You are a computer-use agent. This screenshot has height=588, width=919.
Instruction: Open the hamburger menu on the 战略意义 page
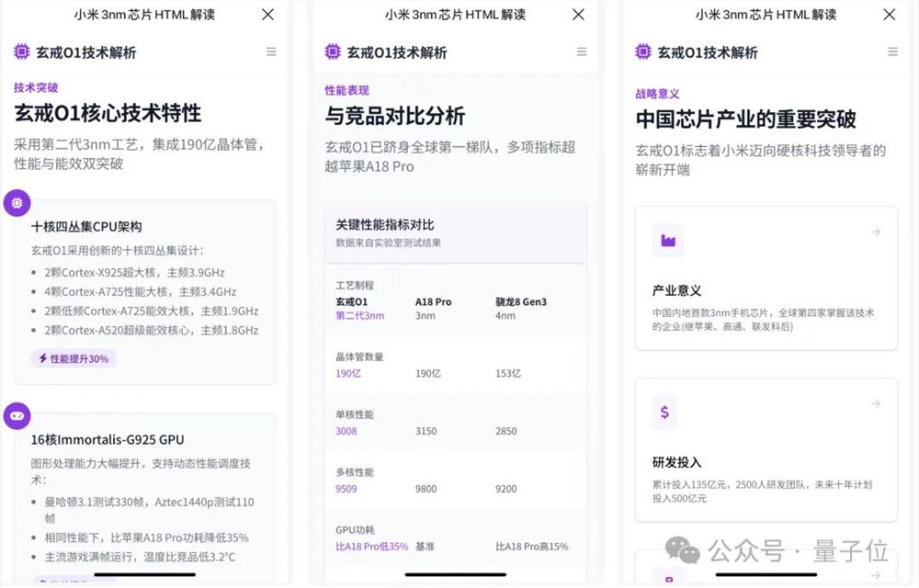tap(892, 52)
